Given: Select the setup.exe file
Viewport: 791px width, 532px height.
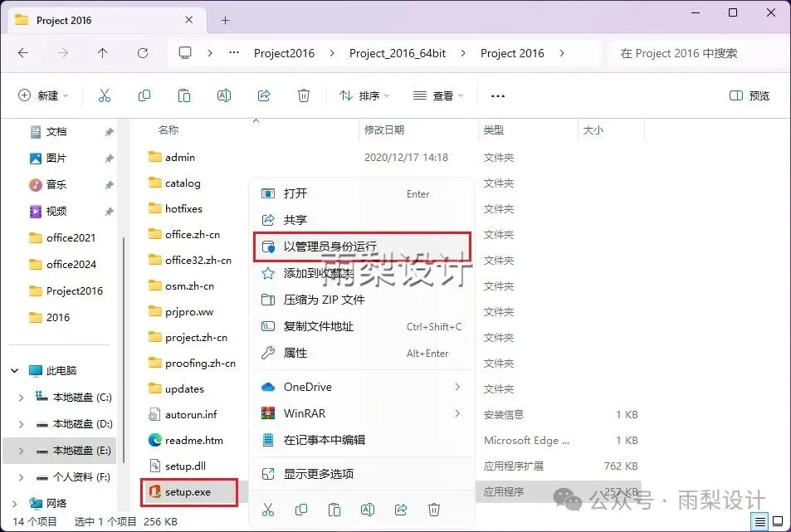Looking at the screenshot, I should click(188, 492).
